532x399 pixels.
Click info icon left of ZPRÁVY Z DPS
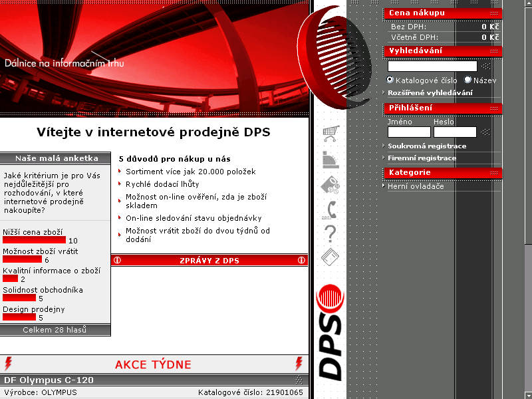coord(118,260)
